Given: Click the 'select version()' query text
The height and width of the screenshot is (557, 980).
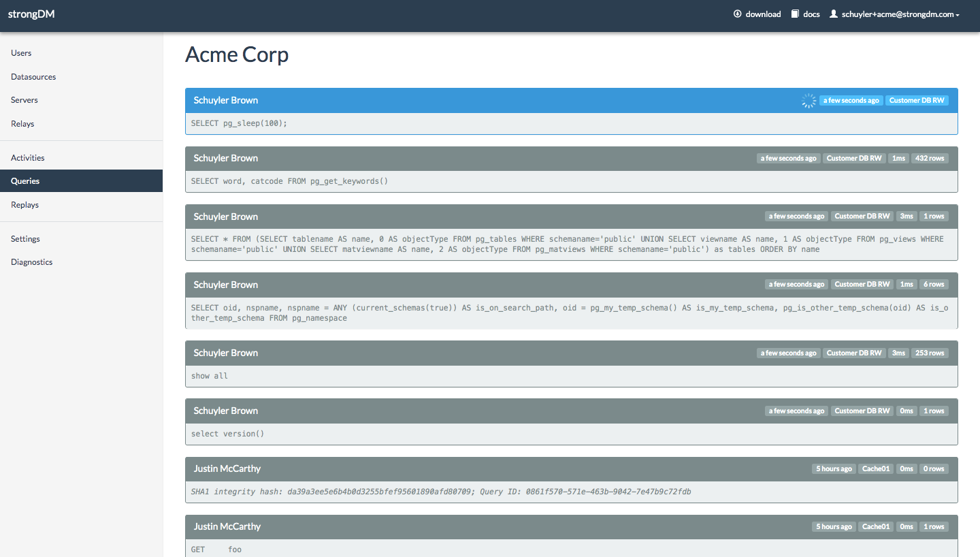Looking at the screenshot, I should (x=228, y=434).
